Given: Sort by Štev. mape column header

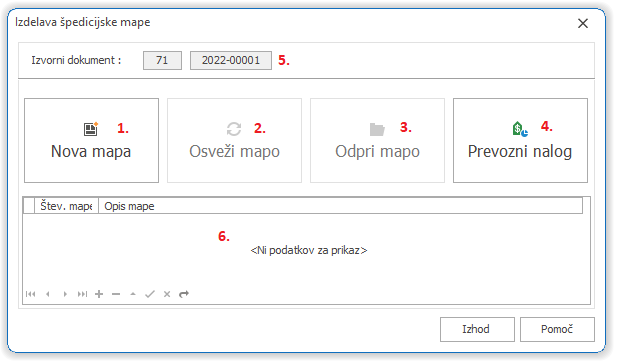Looking at the screenshot, I should click(x=67, y=206).
